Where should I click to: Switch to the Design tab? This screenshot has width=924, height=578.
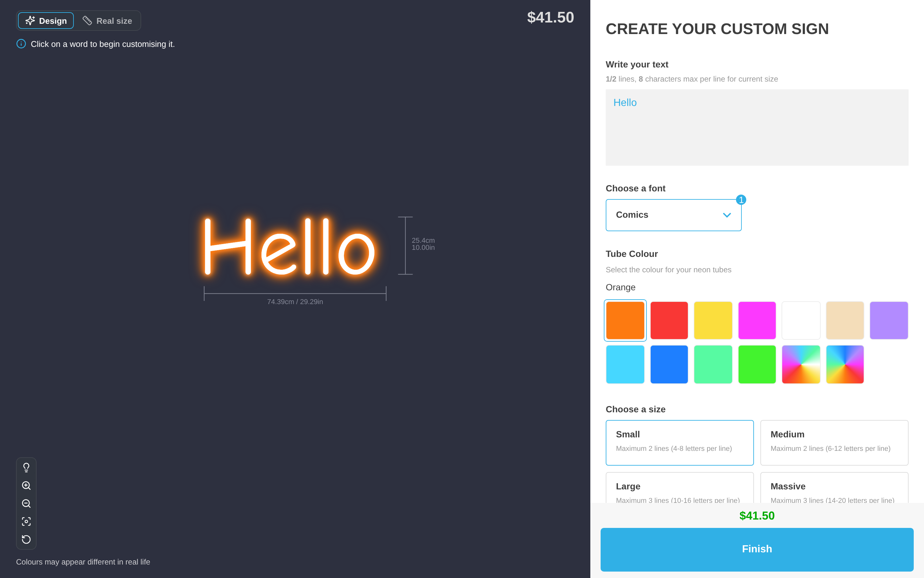point(46,21)
